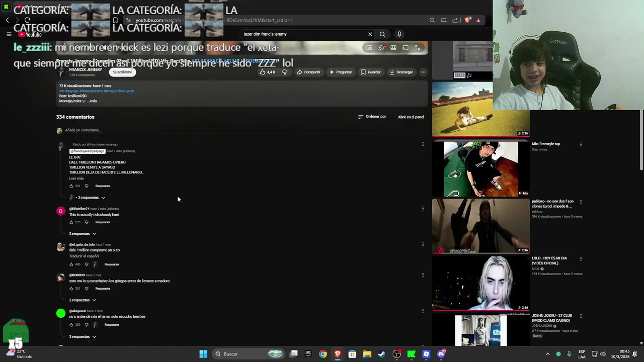Open video player settings gear

381,48
